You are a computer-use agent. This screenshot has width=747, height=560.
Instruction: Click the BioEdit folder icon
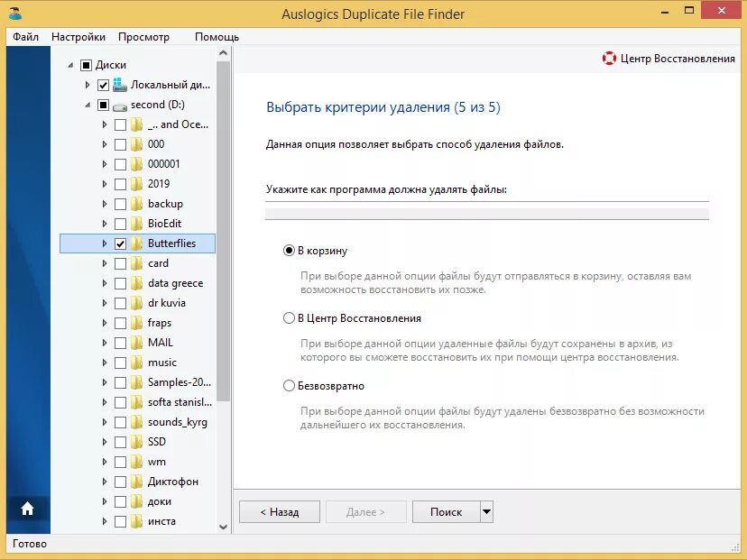tap(136, 224)
